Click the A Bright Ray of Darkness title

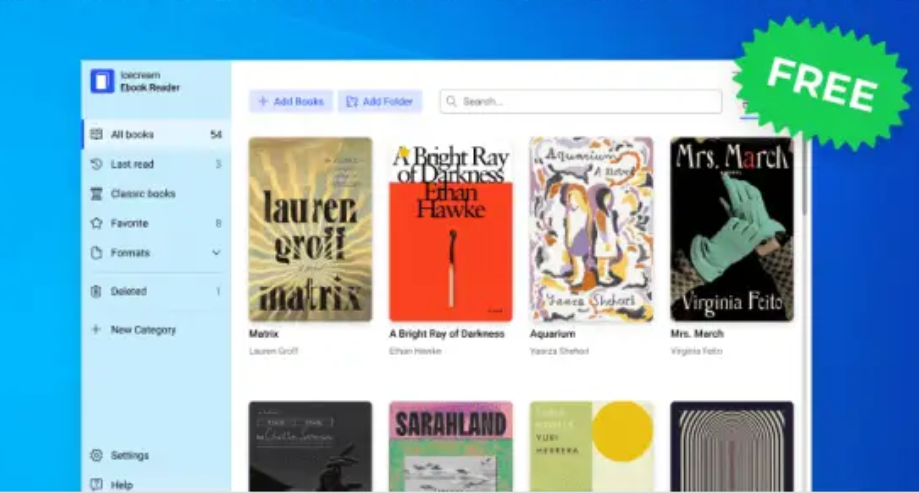(447, 334)
